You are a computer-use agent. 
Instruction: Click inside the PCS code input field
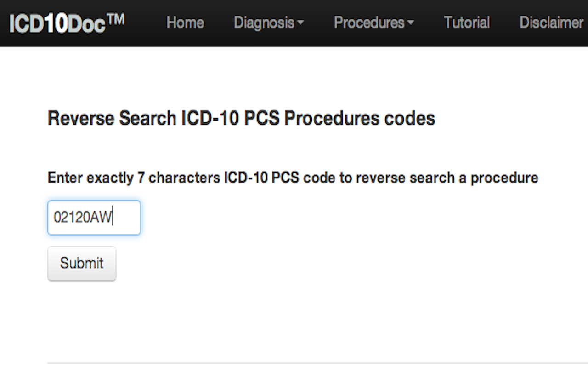tap(94, 218)
